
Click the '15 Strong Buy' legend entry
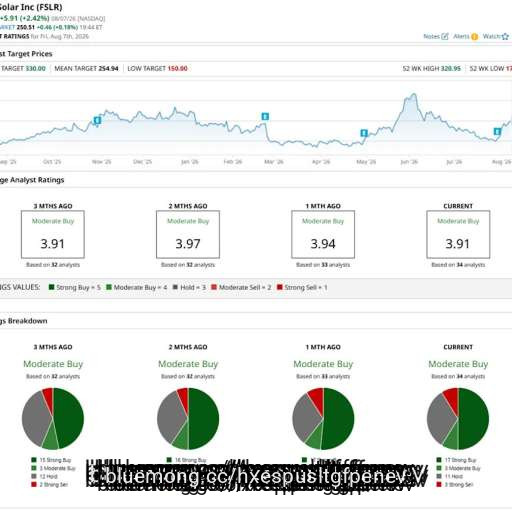click(51, 460)
